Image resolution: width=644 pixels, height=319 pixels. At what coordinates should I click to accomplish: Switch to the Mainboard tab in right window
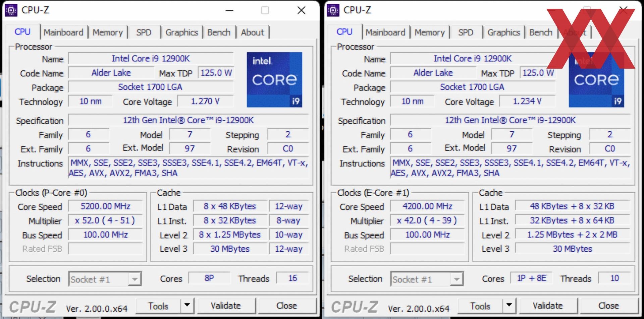(385, 32)
